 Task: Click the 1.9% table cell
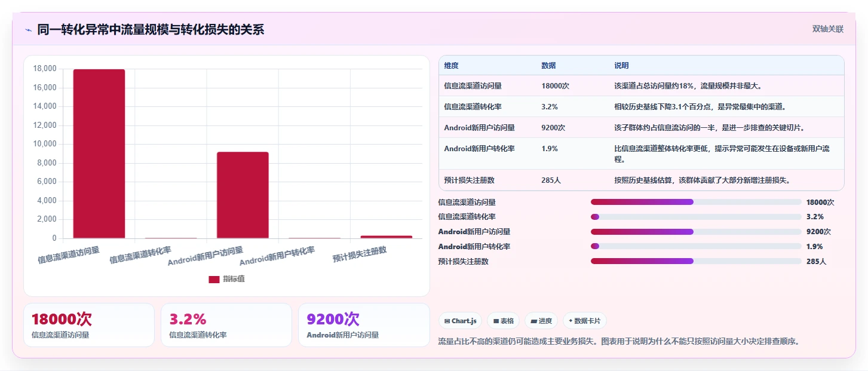pos(550,148)
